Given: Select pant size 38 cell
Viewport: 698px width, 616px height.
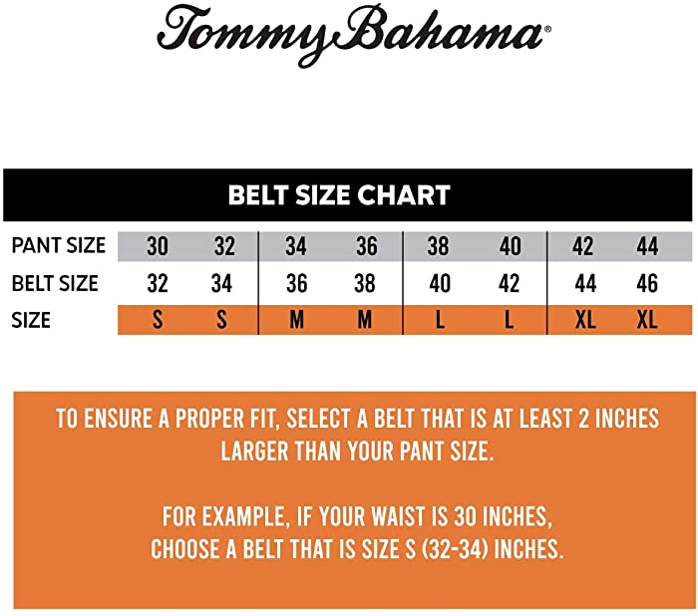Looking at the screenshot, I should [x=438, y=246].
